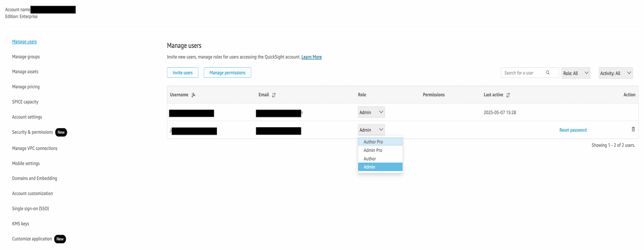Open the Activity: All filter dropdown
Viewport: 644px width, 250px height.
pos(616,73)
